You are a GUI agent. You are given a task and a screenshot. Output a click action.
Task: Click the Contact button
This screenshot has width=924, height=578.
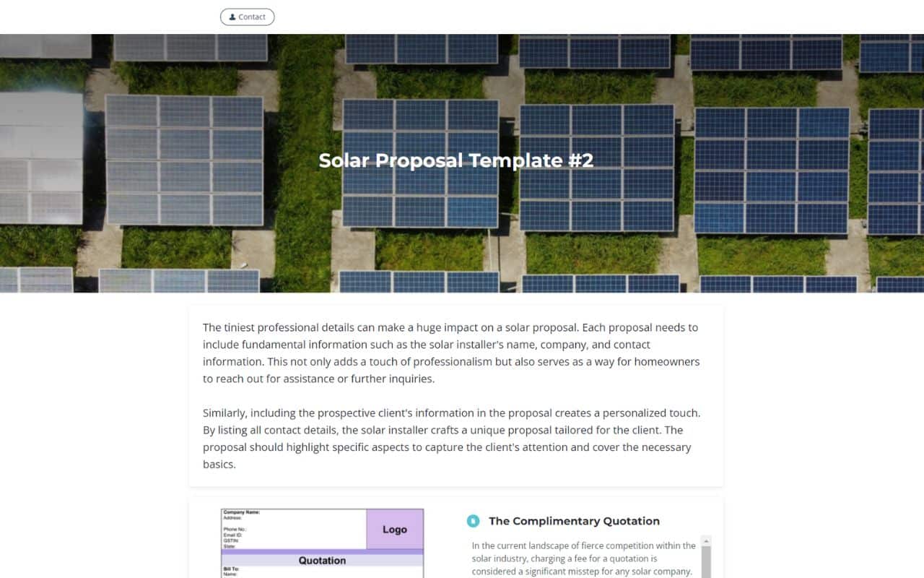coord(247,17)
